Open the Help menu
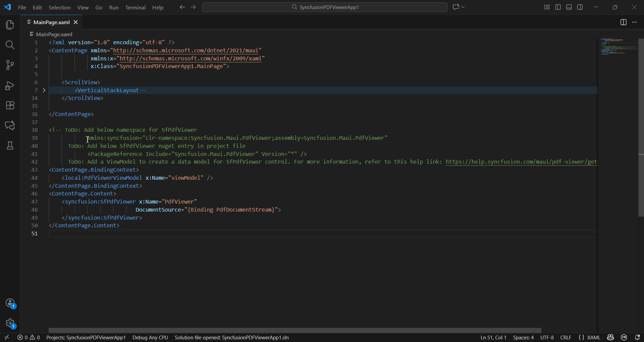The image size is (644, 342). (158, 7)
